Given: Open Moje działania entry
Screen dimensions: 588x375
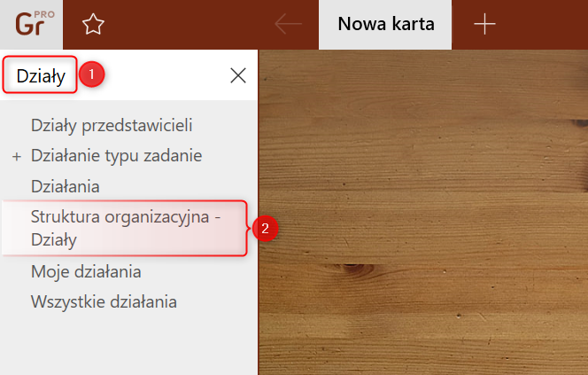Looking at the screenshot, I should click(86, 272).
